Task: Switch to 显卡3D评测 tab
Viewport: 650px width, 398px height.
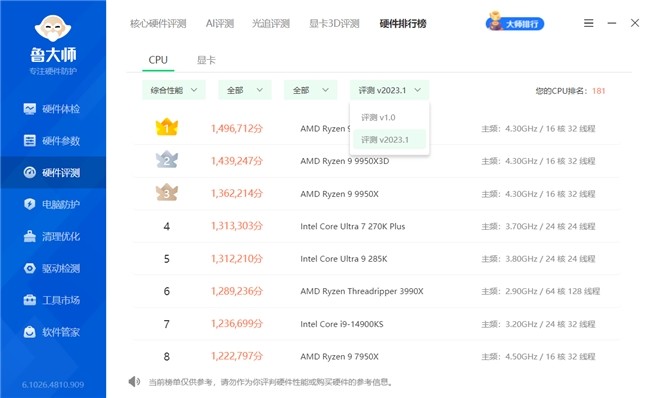Action: point(334,24)
